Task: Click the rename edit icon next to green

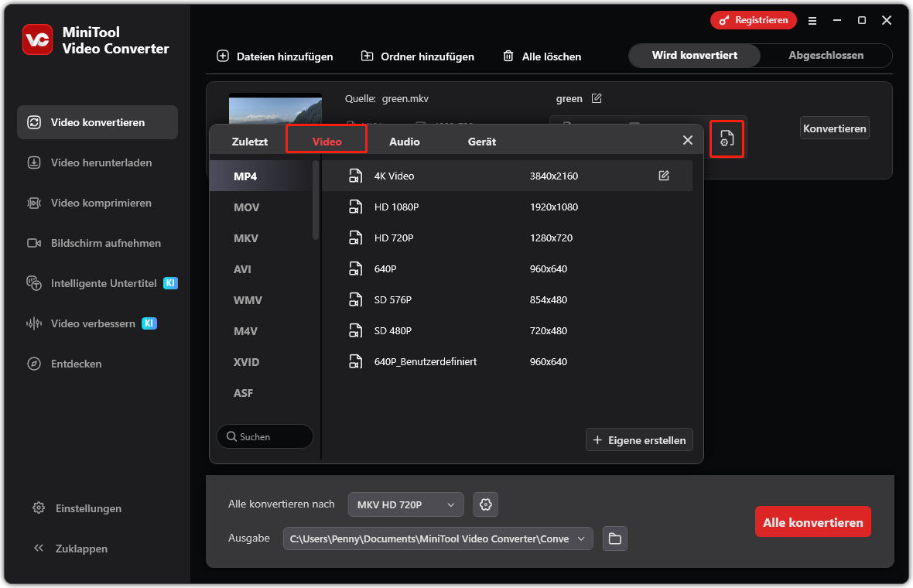Action: click(597, 98)
